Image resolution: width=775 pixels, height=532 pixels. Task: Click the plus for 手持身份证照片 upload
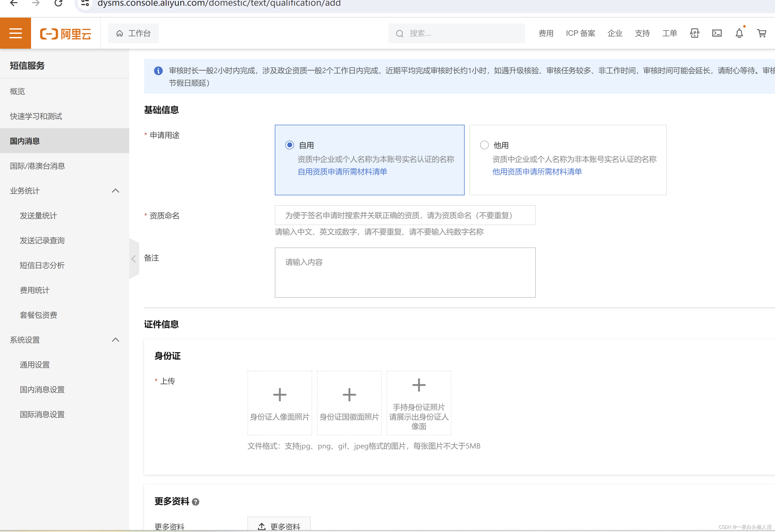click(418, 385)
